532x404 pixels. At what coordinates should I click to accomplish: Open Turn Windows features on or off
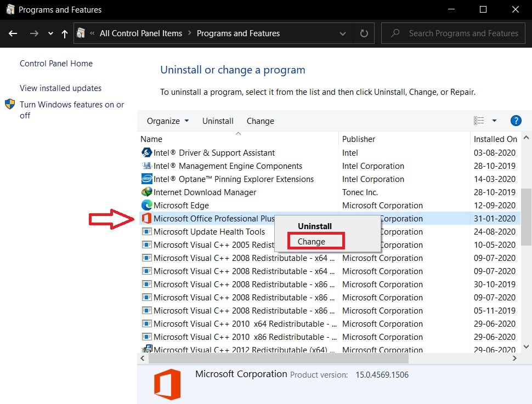tap(72, 110)
